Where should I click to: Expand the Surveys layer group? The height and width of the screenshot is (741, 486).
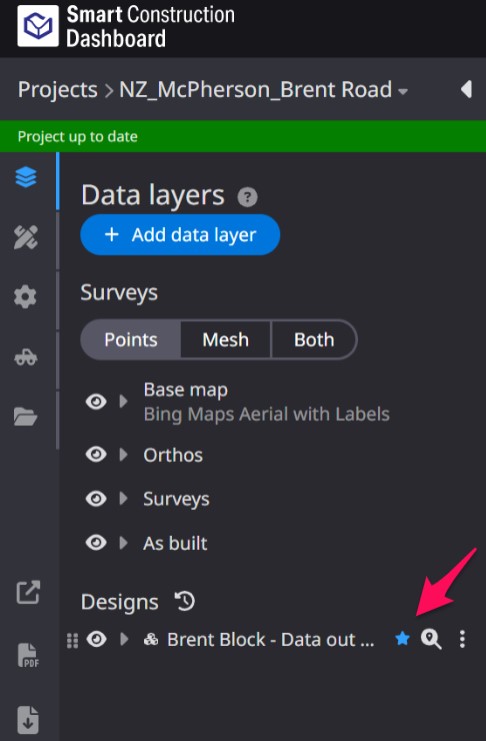point(123,499)
